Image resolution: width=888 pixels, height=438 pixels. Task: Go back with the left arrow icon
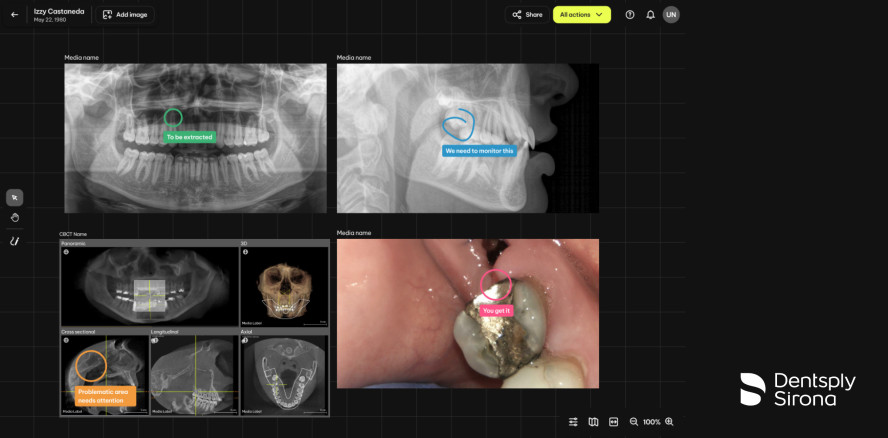tap(14, 15)
